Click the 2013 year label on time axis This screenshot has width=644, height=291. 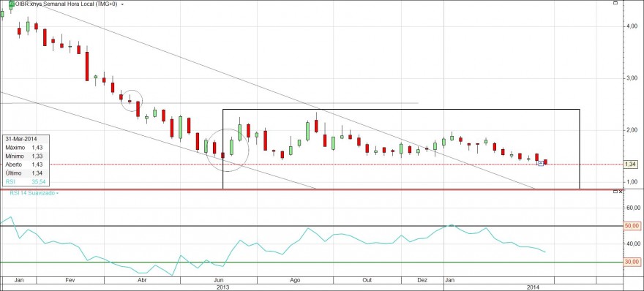pyautogui.click(x=222, y=287)
